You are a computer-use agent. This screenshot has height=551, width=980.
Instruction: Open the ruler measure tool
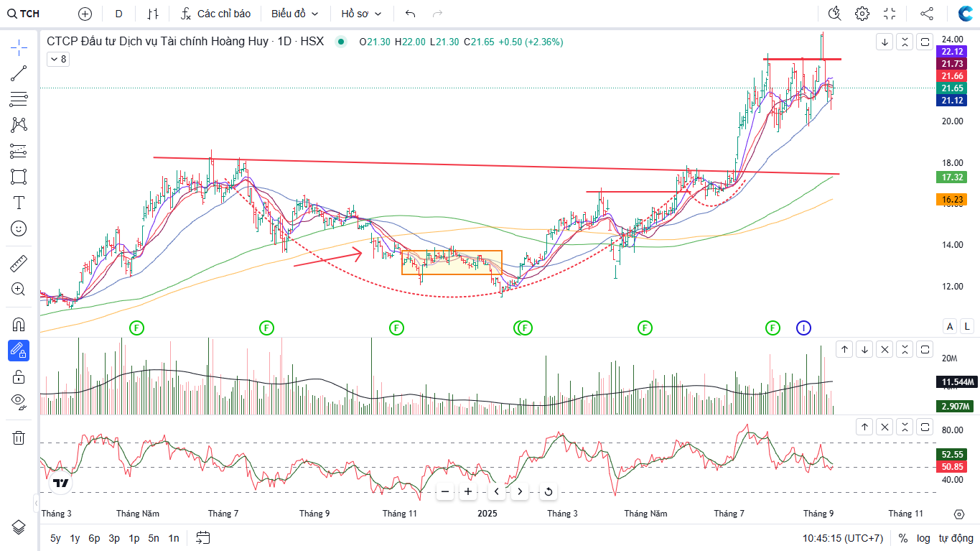[x=19, y=264]
